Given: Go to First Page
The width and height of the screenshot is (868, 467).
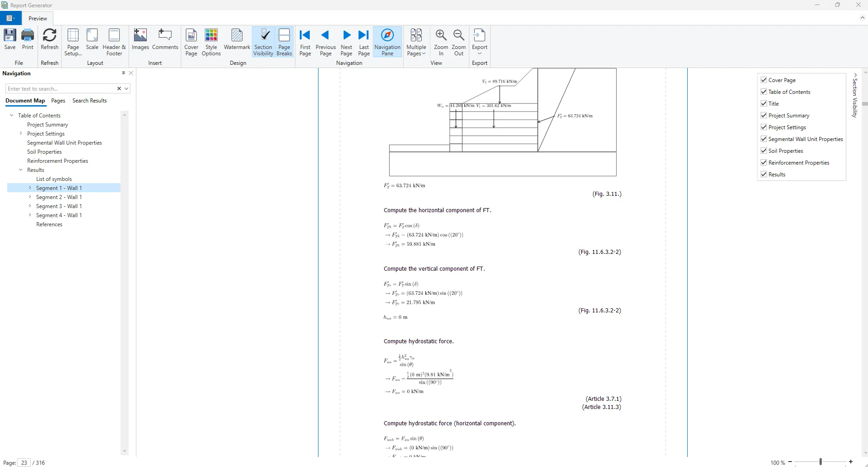Looking at the screenshot, I should pos(305,42).
